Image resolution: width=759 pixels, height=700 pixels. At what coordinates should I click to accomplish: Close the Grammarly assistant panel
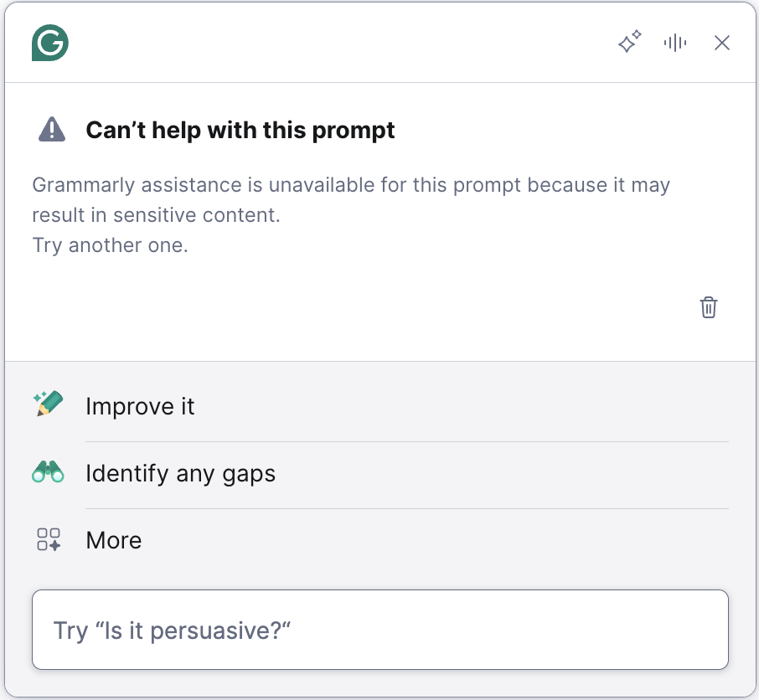tap(722, 43)
